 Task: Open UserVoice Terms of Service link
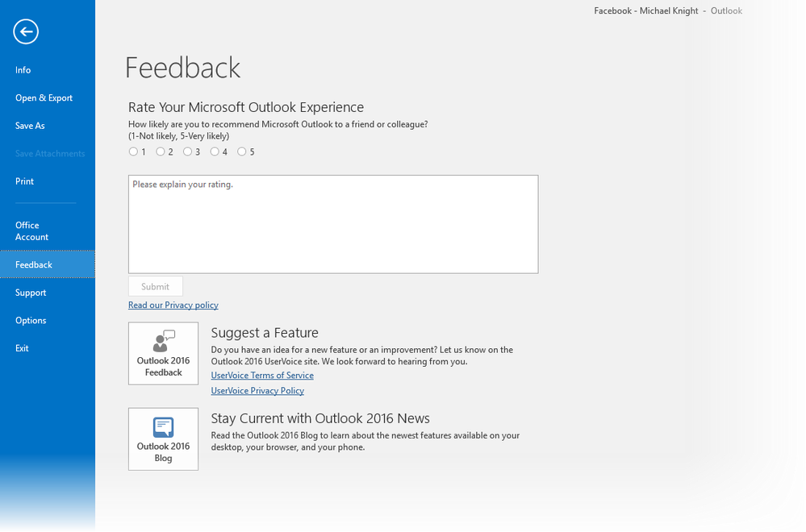coord(262,376)
